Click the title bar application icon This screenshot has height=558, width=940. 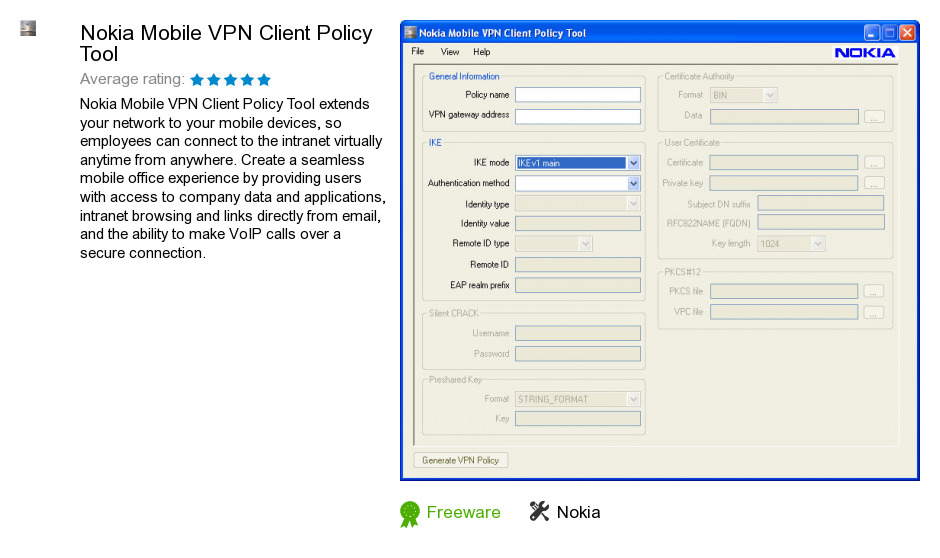(411, 32)
